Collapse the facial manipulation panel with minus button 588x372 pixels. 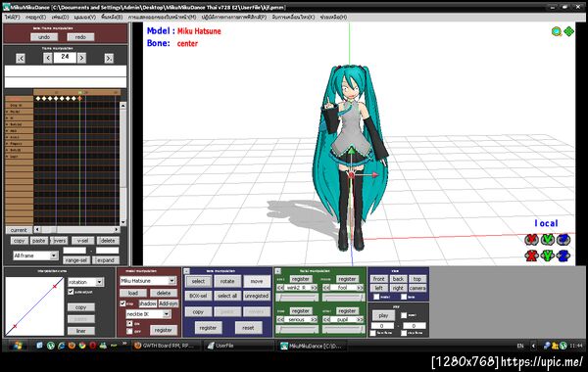tap(278, 271)
